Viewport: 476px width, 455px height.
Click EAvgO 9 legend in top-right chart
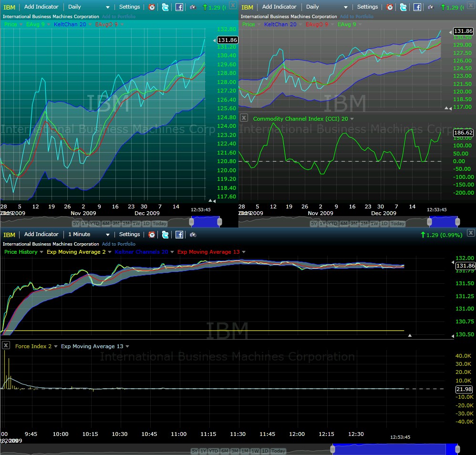317,24
